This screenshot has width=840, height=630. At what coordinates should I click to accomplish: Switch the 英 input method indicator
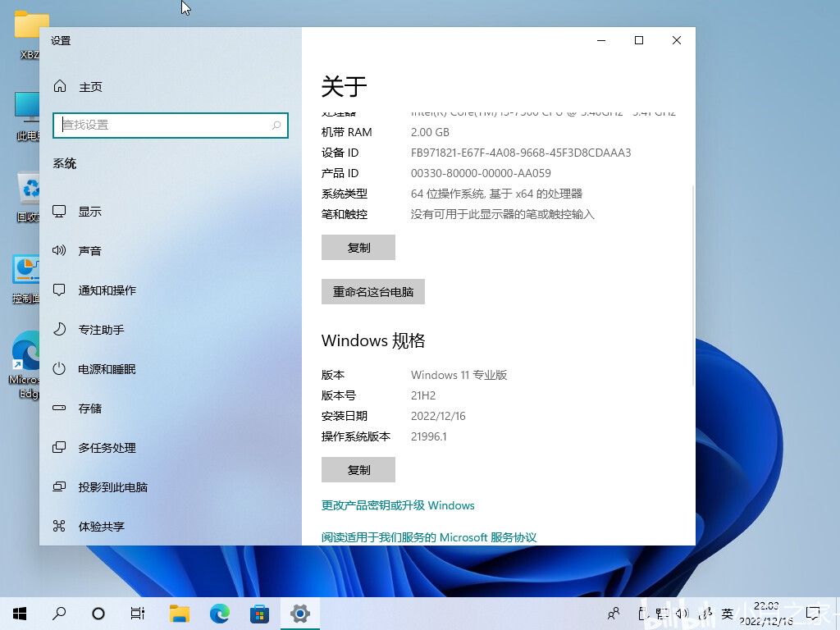click(x=727, y=614)
